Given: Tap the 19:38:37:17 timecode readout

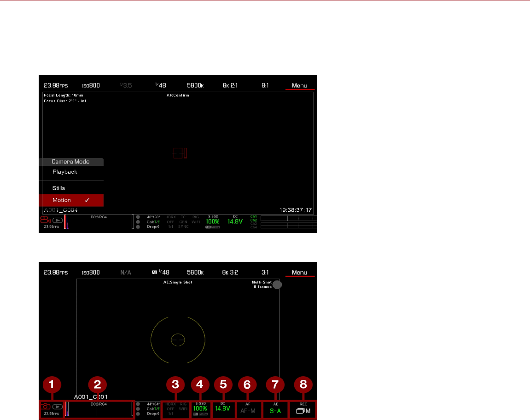Looking at the screenshot, I should tap(296, 210).
